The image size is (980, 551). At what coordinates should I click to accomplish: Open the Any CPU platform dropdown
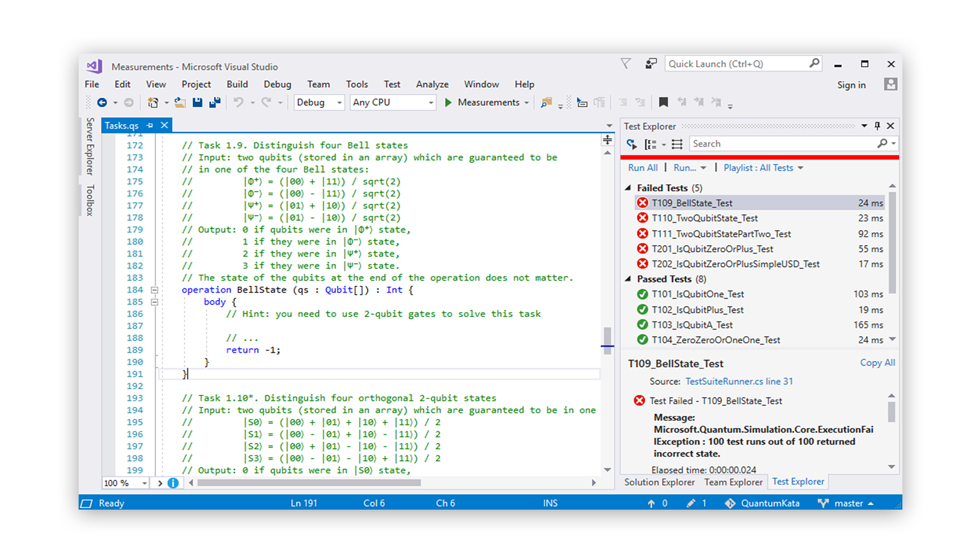[x=431, y=103]
